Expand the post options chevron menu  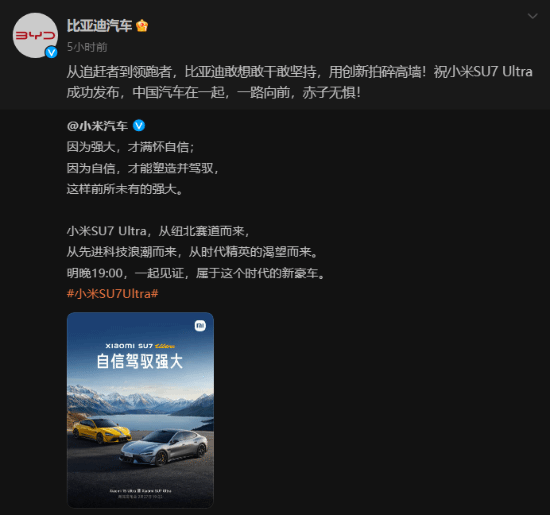coord(532,16)
